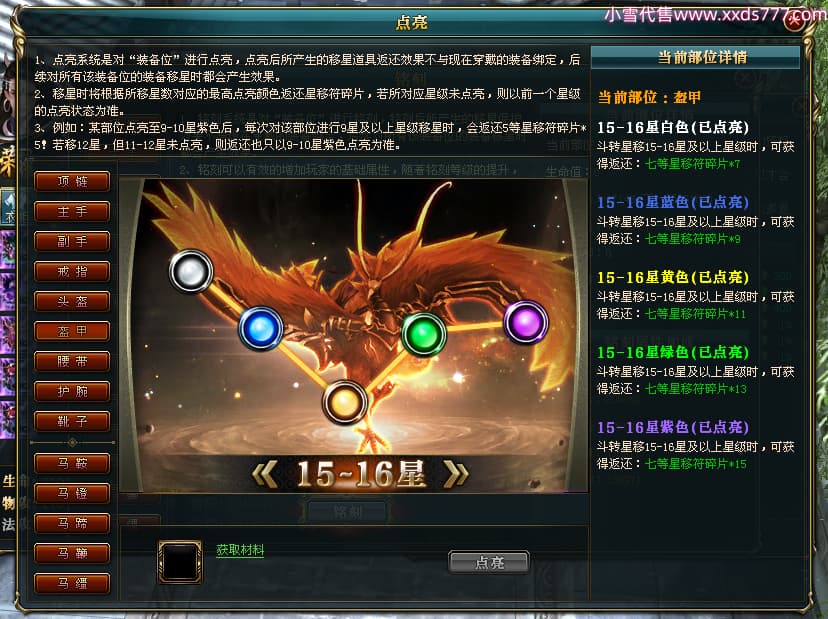
Task: Select the 主手 equipment slot
Action: [x=72, y=211]
